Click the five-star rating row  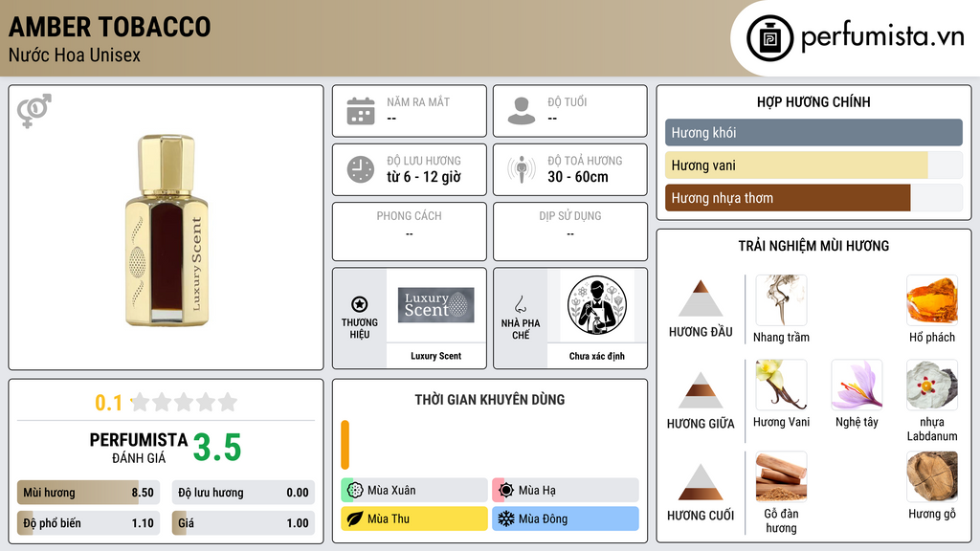185,403
